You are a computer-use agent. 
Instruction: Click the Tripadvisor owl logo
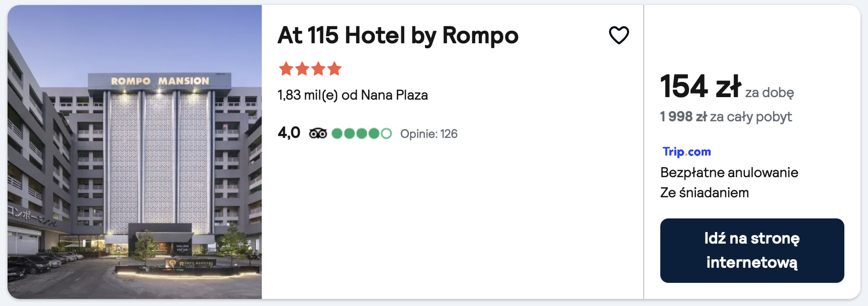tap(318, 133)
